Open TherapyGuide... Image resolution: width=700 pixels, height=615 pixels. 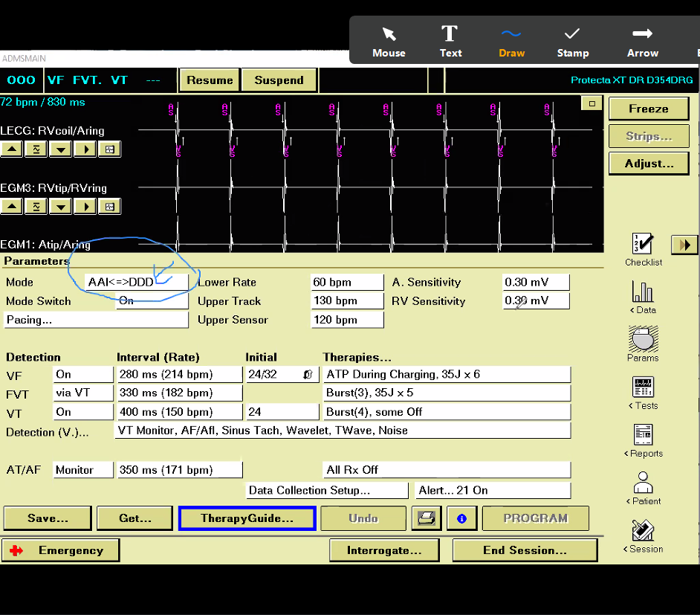[x=247, y=518]
